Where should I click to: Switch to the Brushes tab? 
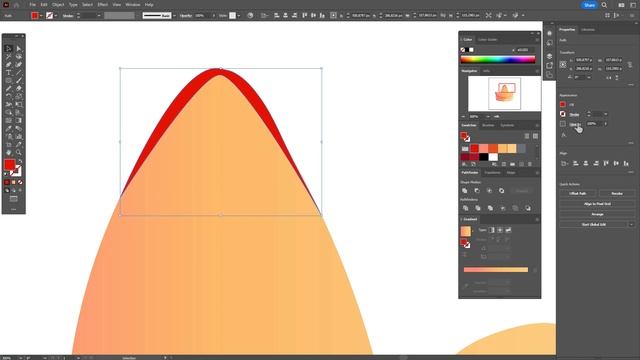click(488, 125)
